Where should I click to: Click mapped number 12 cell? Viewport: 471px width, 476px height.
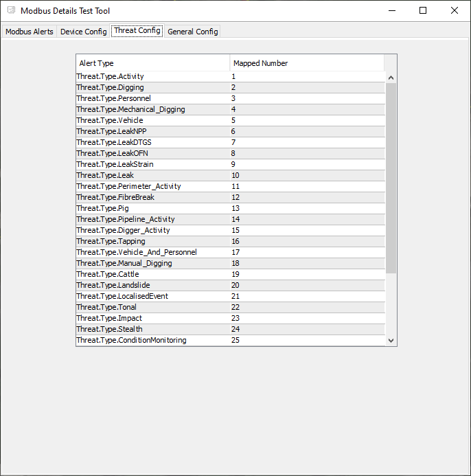click(308, 197)
